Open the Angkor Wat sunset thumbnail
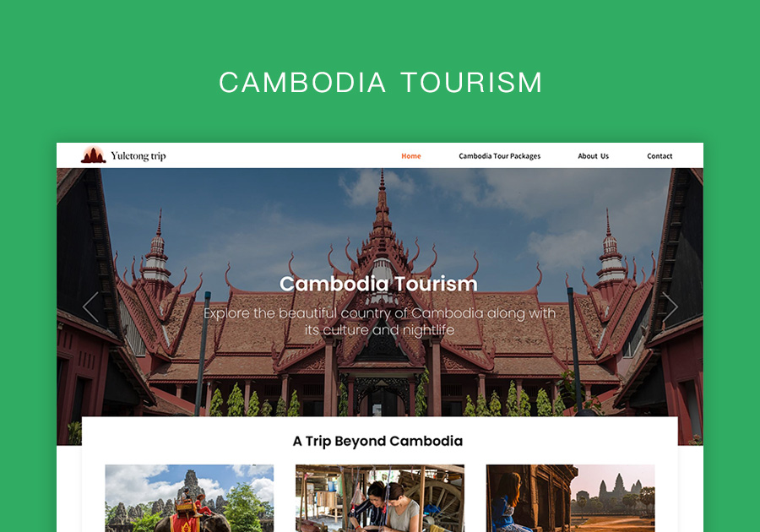Screen dimensions: 760x532 (571, 498)
